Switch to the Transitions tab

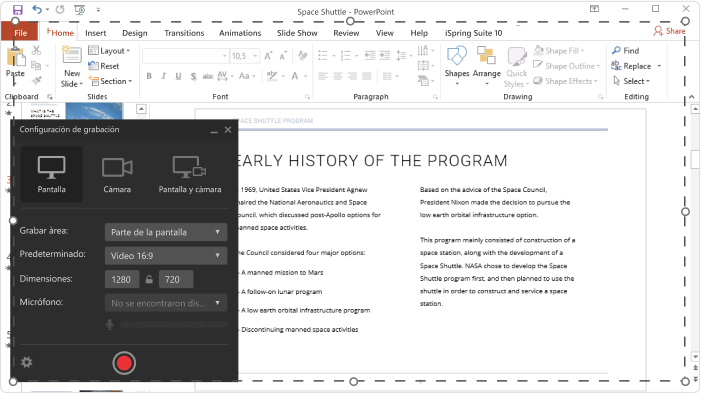pos(184,33)
